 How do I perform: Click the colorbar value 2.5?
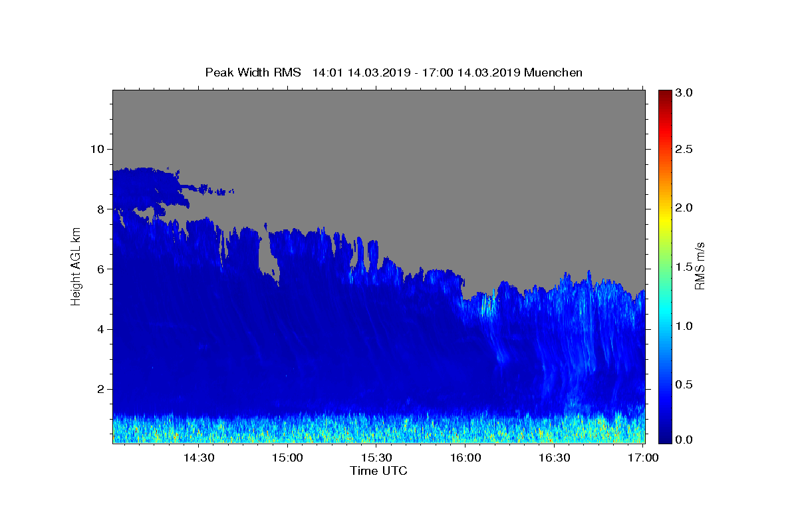click(x=684, y=149)
